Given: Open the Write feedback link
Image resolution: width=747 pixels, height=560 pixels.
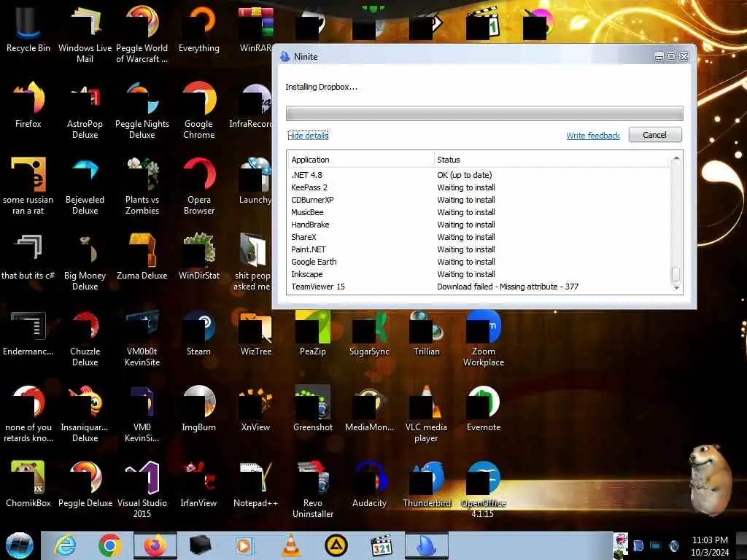Looking at the screenshot, I should [x=593, y=136].
